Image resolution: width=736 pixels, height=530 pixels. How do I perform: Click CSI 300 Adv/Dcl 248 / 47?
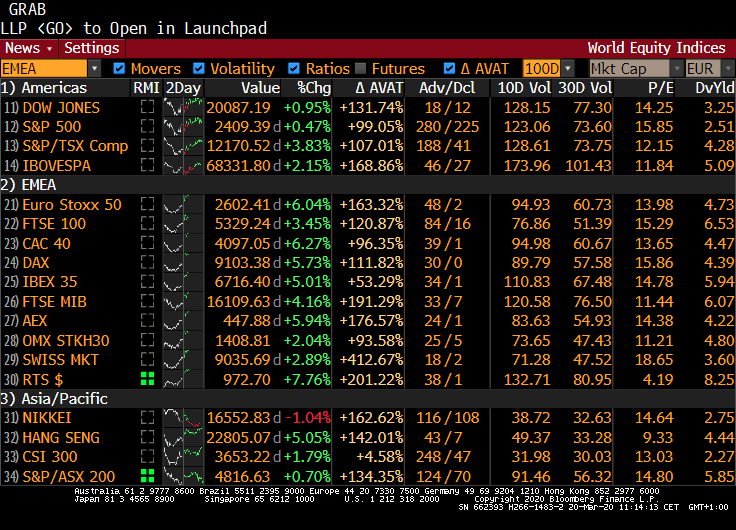pos(443,457)
